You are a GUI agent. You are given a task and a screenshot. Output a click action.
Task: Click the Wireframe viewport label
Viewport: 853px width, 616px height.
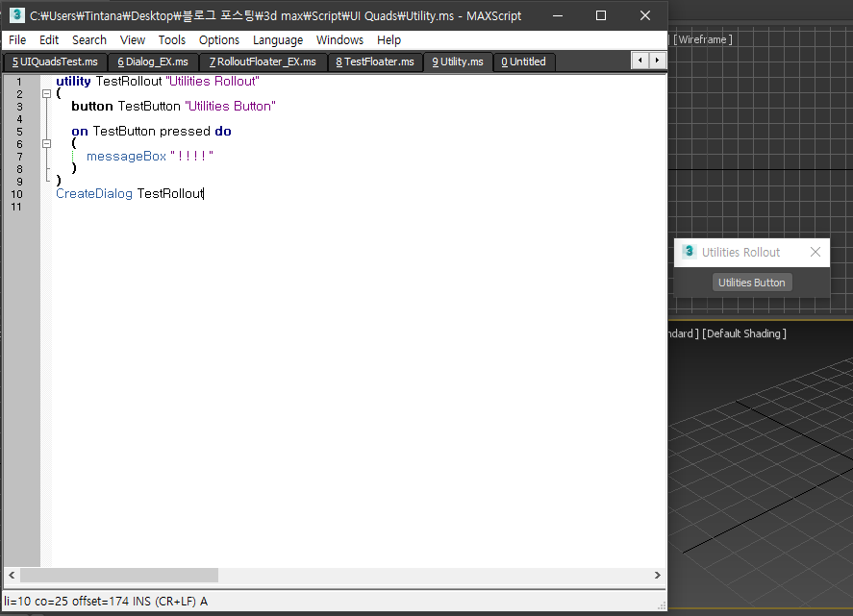703,39
